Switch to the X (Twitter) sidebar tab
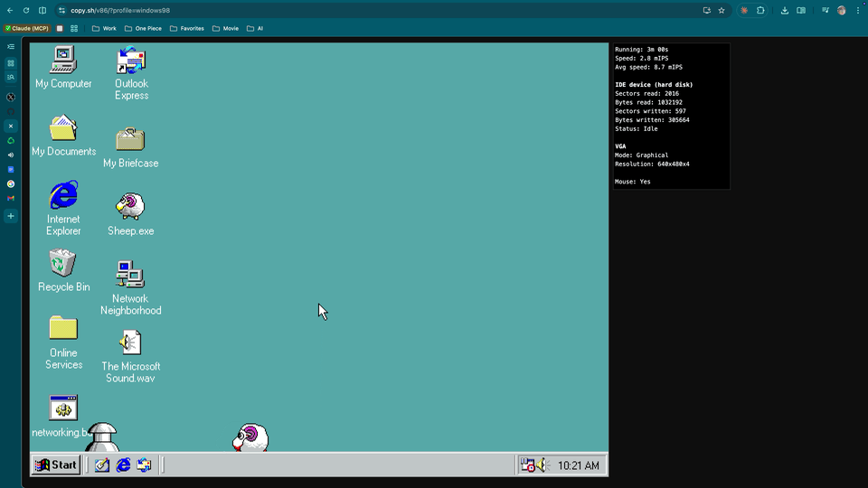The width and height of the screenshot is (868, 488). click(x=11, y=97)
